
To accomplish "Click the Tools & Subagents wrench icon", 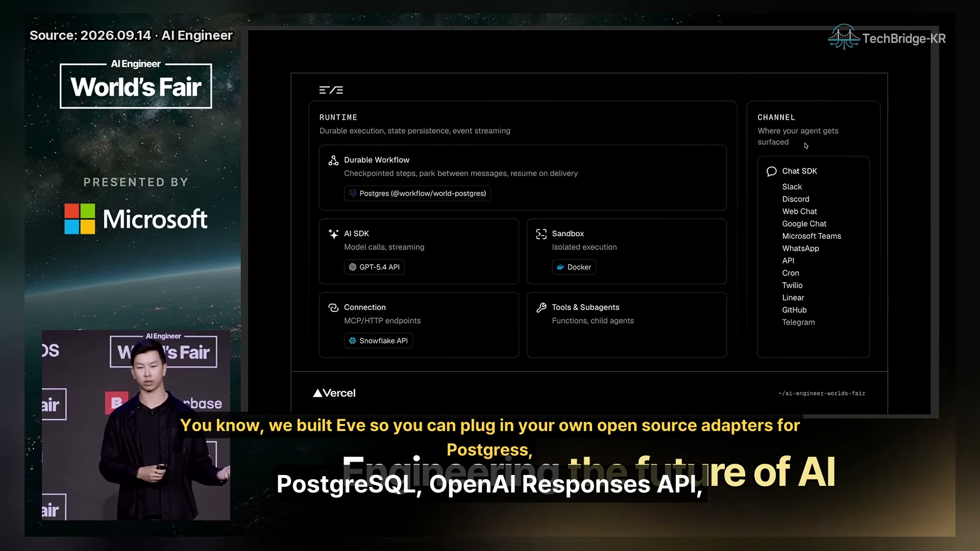I will click(x=541, y=308).
